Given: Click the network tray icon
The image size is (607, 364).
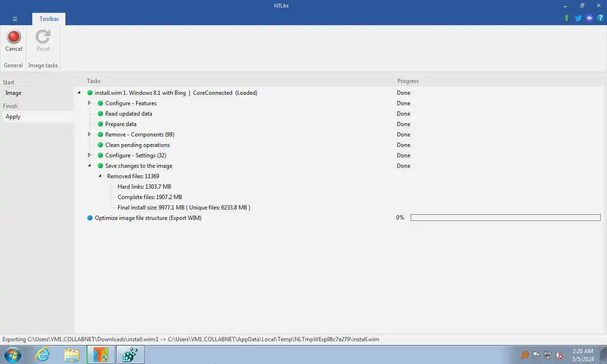Looking at the screenshot, I should click(x=548, y=355).
